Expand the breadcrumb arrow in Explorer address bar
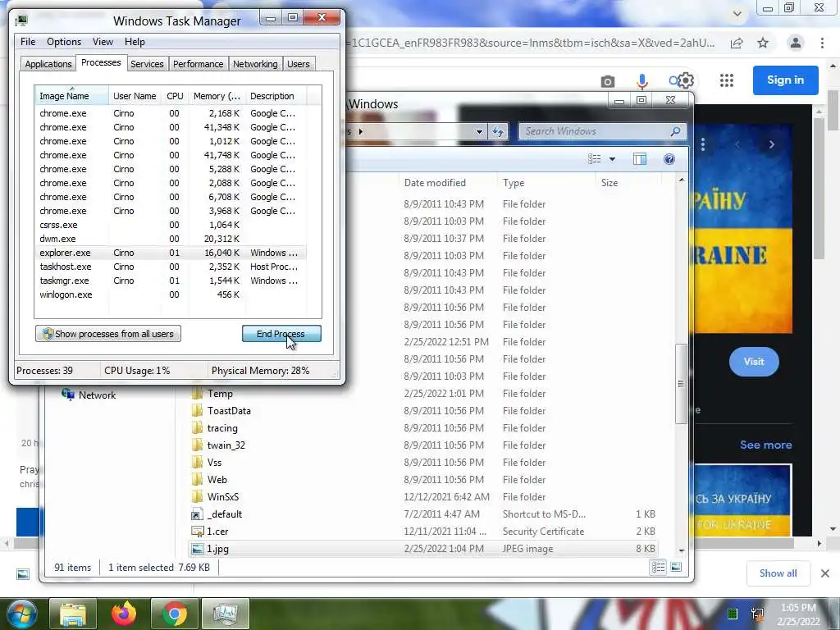This screenshot has width=840, height=630. [361, 131]
